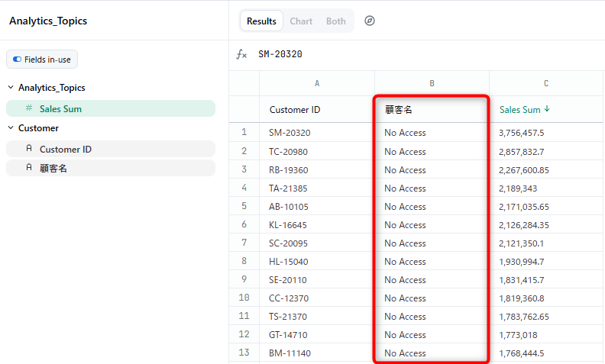Select the Sales Sum field in sidebar
This screenshot has height=364, width=605.
(111, 108)
